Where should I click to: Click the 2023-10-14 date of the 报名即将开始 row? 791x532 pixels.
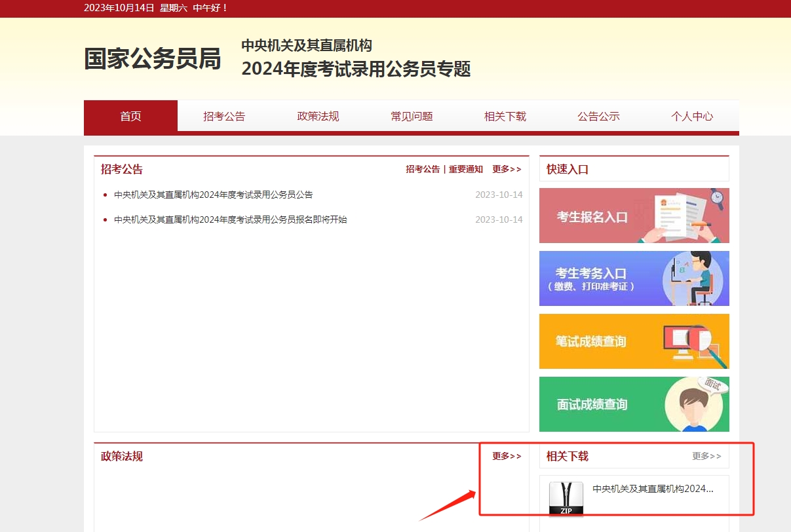tap(499, 219)
